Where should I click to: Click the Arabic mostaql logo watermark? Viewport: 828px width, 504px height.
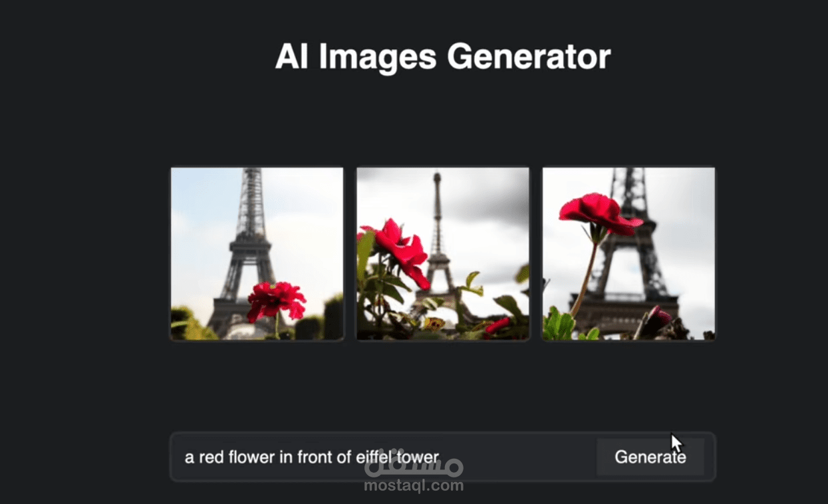click(414, 464)
